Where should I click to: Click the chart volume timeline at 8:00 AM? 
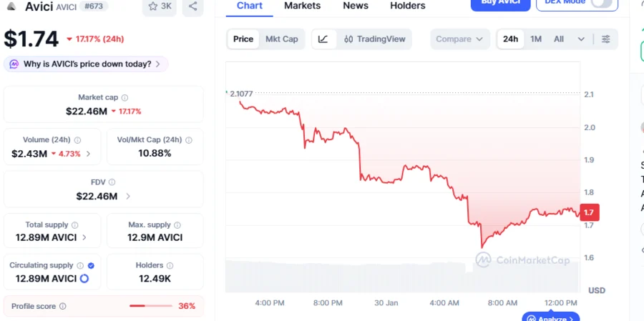click(x=502, y=275)
